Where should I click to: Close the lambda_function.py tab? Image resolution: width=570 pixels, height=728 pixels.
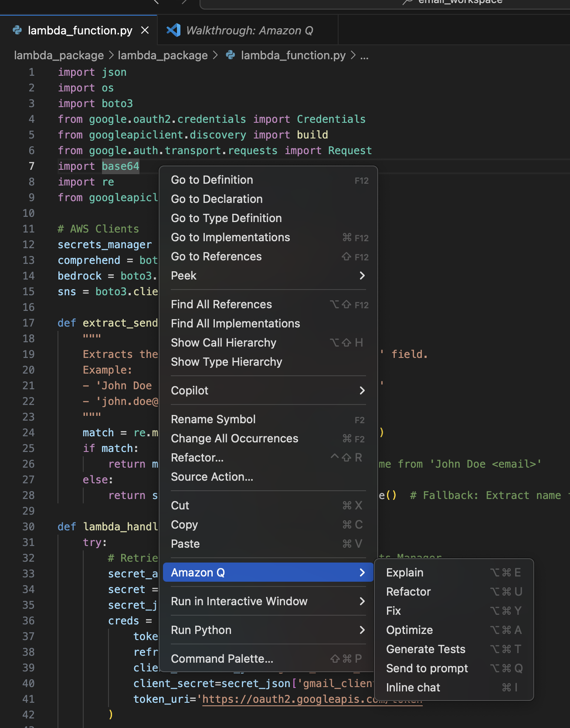coord(145,30)
